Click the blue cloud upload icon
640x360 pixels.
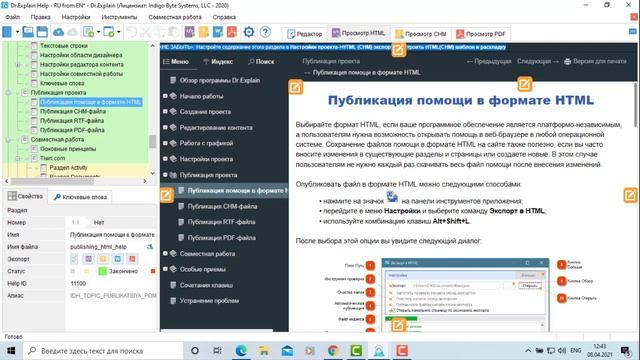click(58, 32)
